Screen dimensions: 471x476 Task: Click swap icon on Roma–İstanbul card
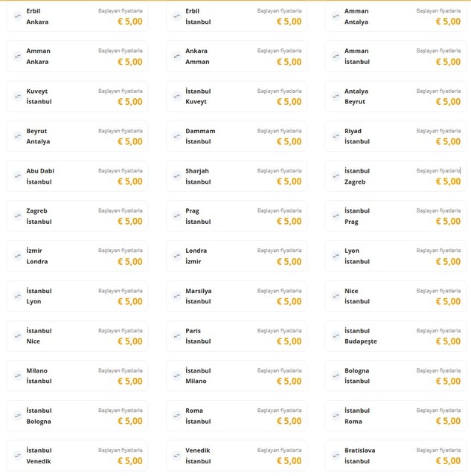[x=177, y=416]
